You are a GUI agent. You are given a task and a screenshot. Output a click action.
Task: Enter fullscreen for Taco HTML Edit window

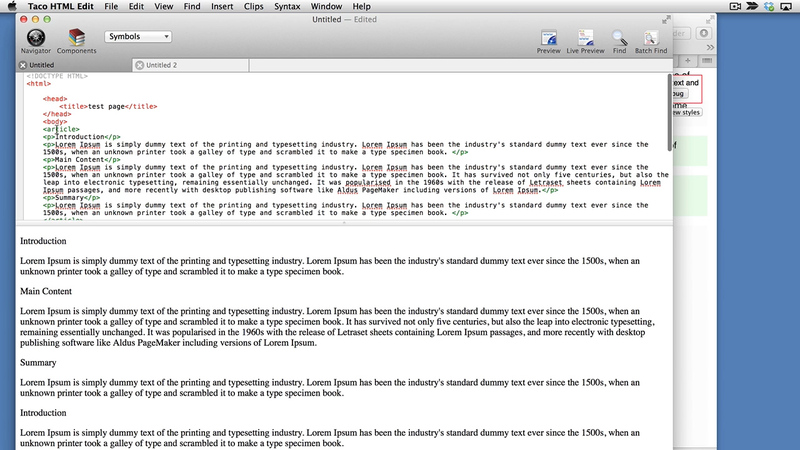(666, 20)
